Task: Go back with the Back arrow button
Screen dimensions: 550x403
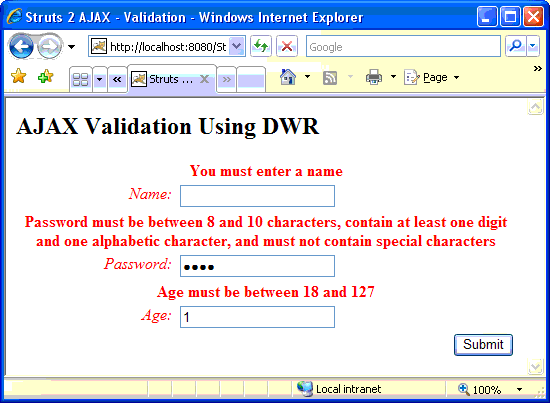Action: 21,46
